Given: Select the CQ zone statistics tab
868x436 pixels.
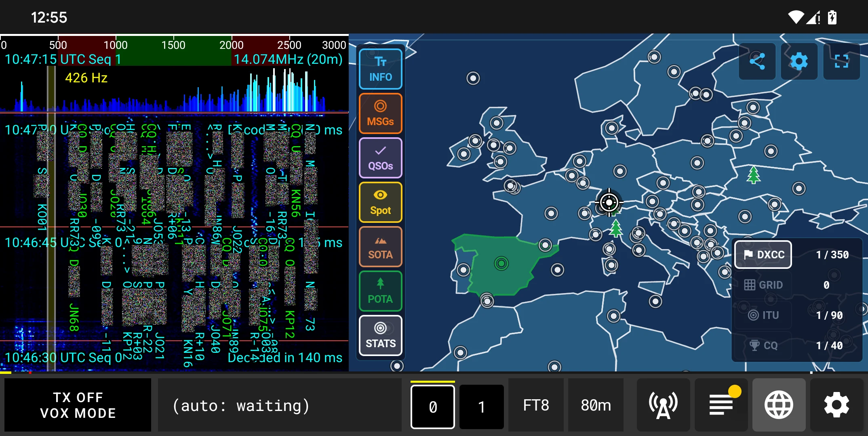Looking at the screenshot, I should coord(763,346).
